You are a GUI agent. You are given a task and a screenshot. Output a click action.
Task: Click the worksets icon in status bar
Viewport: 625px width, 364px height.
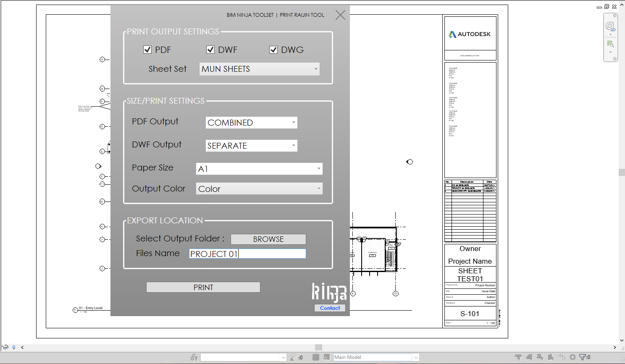tap(194, 357)
